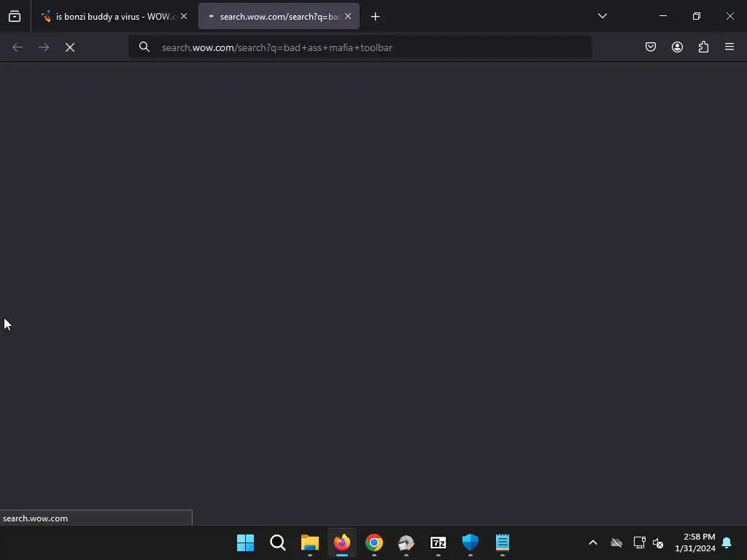Screen dimensions: 747x560
Task: Open a new tab with plus button
Action: pos(376,17)
